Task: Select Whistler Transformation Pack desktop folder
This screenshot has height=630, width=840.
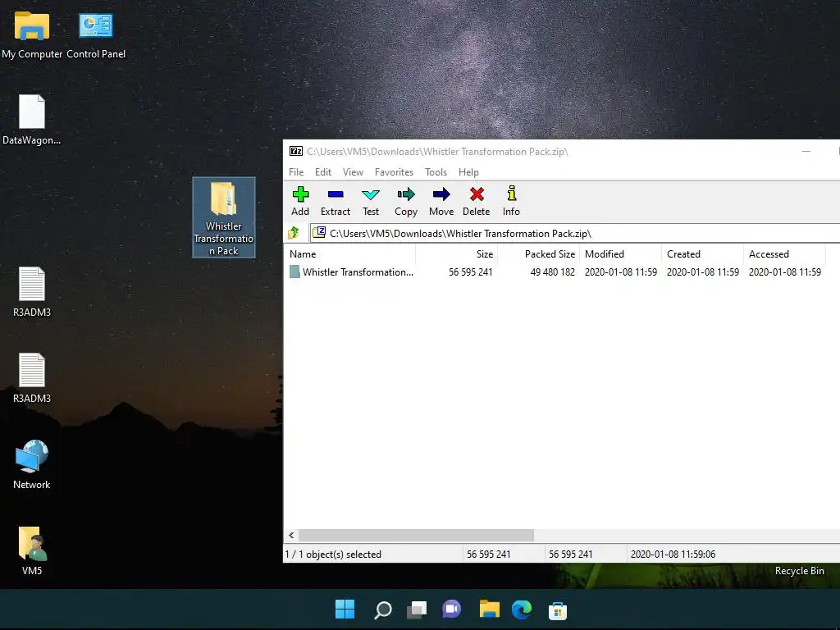Action: pyautogui.click(x=224, y=217)
